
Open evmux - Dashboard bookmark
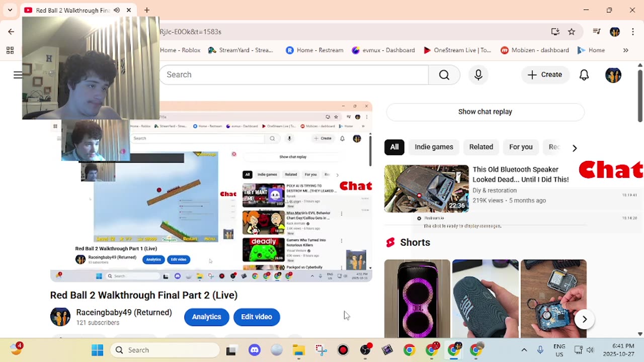[383, 50]
